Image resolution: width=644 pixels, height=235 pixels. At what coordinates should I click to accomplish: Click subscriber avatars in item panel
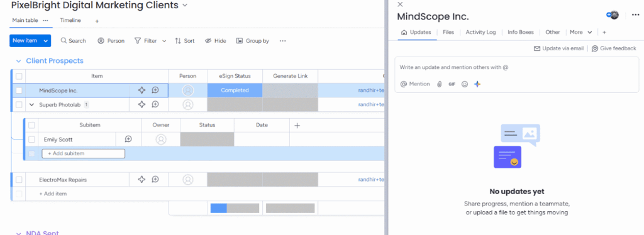pos(613,15)
